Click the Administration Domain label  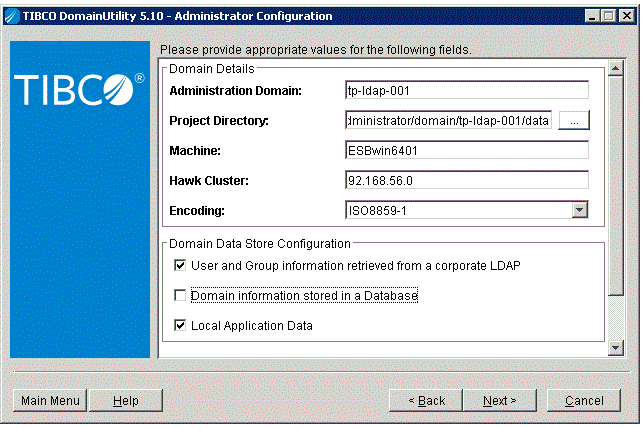pos(235,90)
